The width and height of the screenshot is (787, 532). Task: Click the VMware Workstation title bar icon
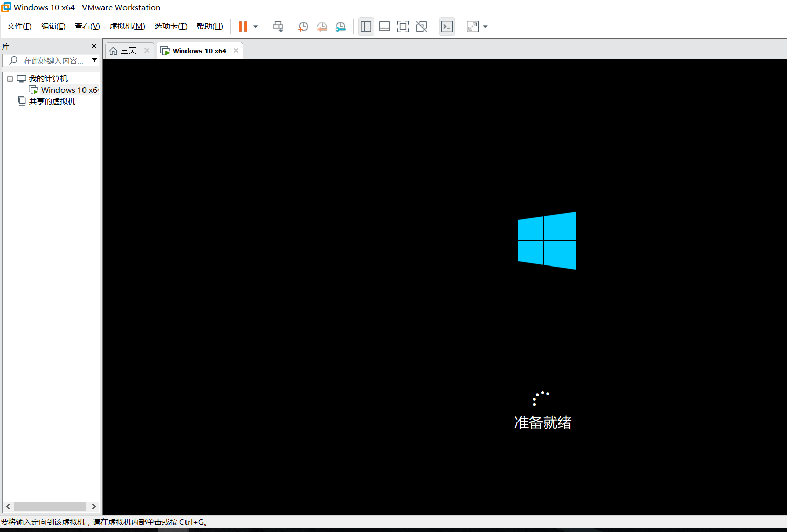(x=6, y=7)
